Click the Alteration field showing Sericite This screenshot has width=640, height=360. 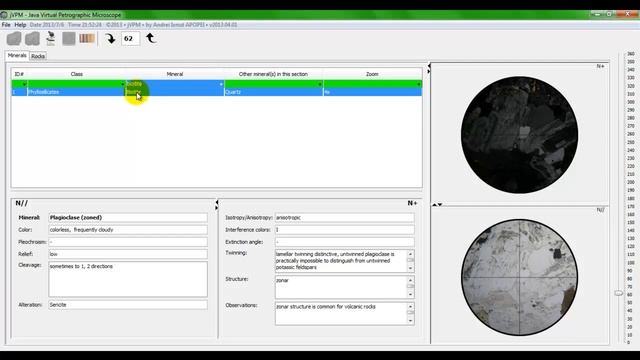(128, 305)
